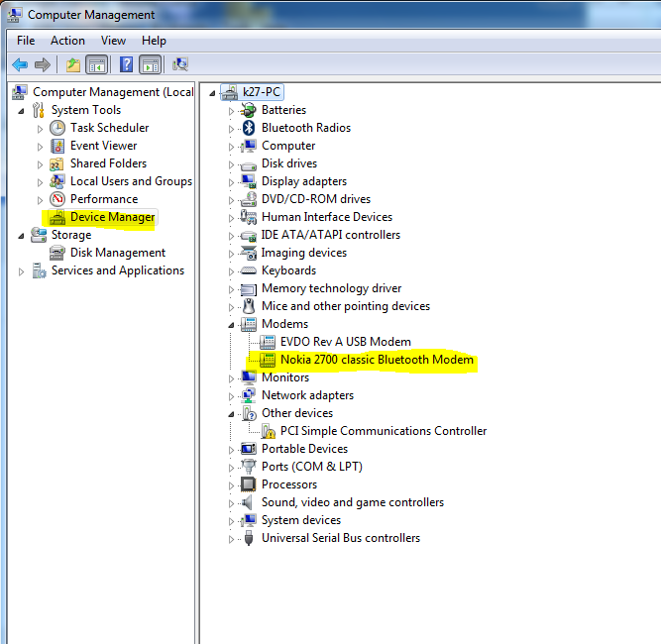Select EVDO Rev A USB Modem
This screenshot has width=661, height=644.
tap(346, 342)
